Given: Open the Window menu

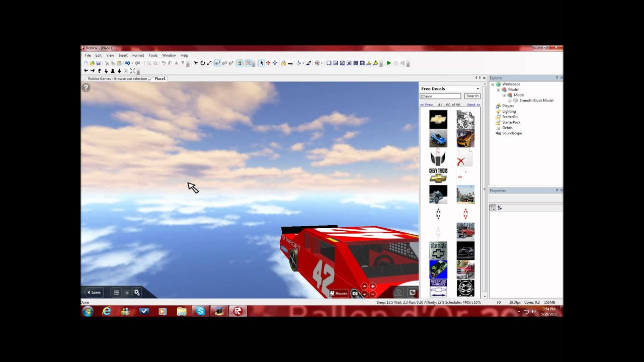Looking at the screenshot, I should coord(169,55).
